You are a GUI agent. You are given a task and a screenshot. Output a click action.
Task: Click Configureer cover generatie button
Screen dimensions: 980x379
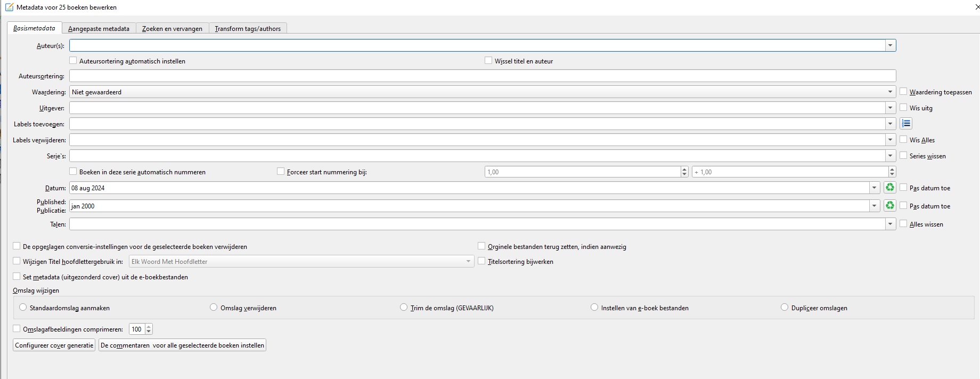(54, 345)
